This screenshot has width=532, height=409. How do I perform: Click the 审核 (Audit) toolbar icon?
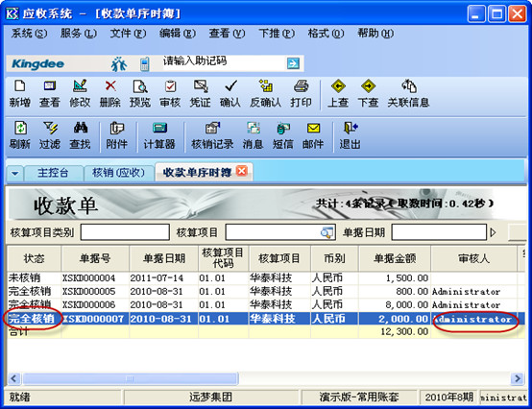tap(170, 86)
